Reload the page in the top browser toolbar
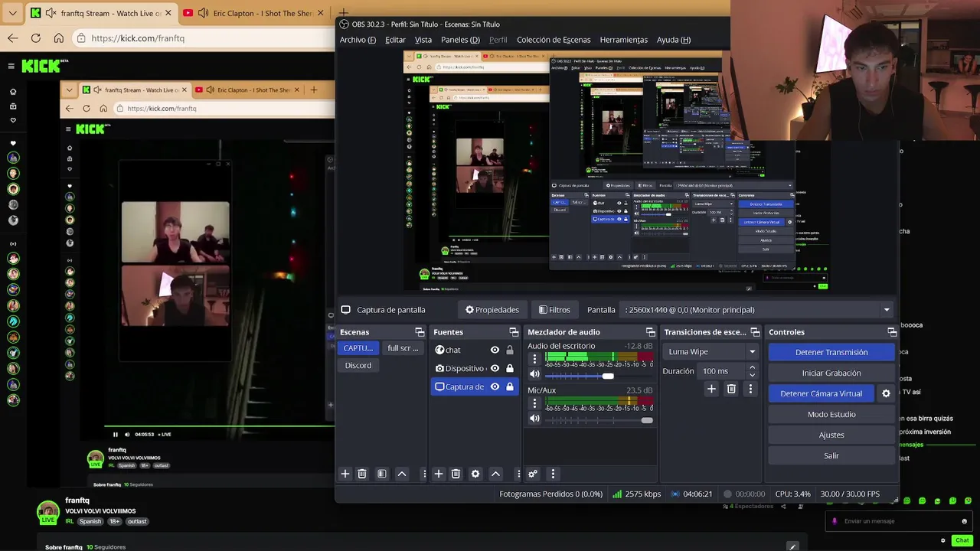The height and width of the screenshot is (551, 980). pyautogui.click(x=36, y=37)
